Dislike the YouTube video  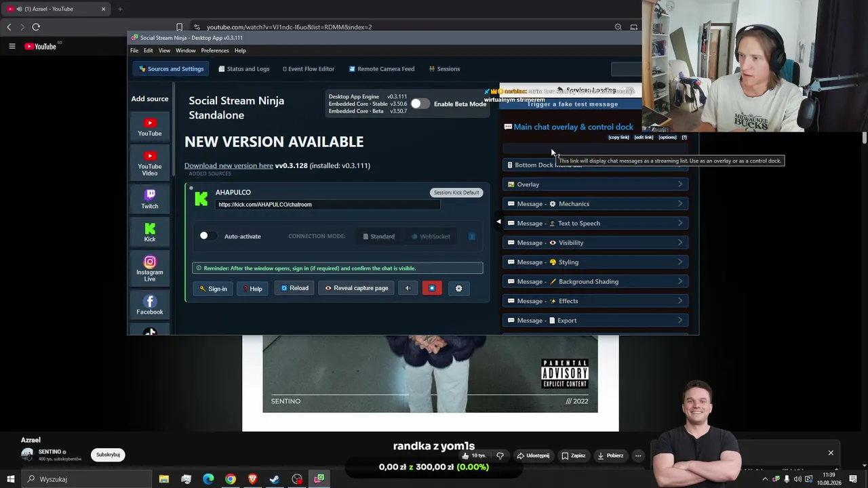(500, 455)
